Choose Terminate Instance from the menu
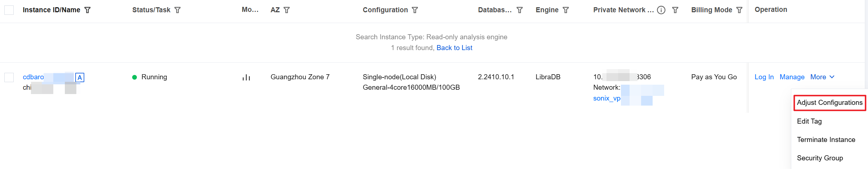868x169 pixels. (x=826, y=140)
